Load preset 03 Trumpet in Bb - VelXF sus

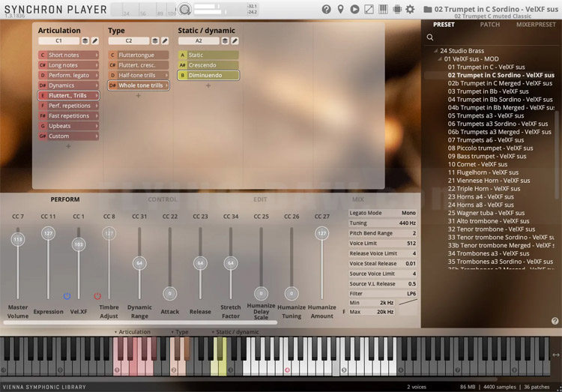pyautogui.click(x=488, y=91)
